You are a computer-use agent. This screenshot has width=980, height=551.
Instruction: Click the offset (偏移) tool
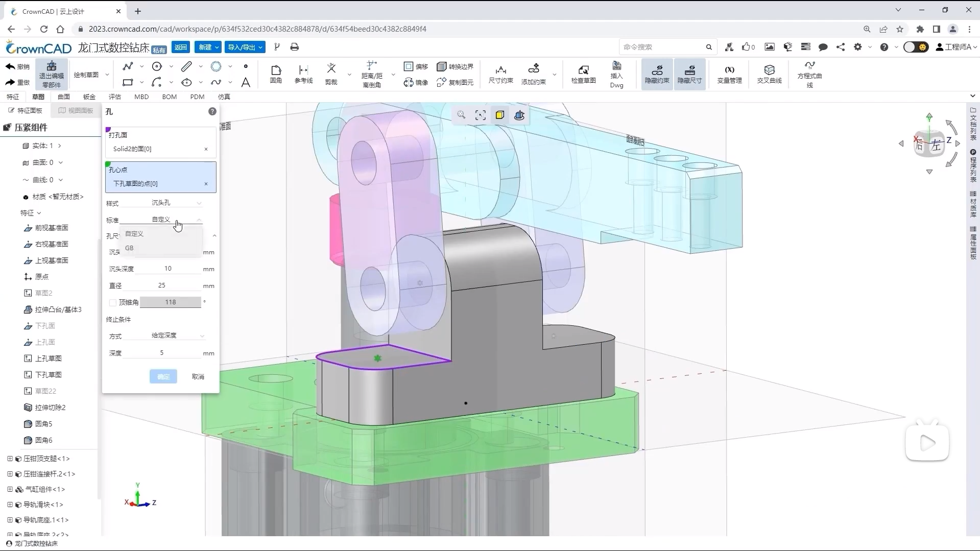(416, 66)
